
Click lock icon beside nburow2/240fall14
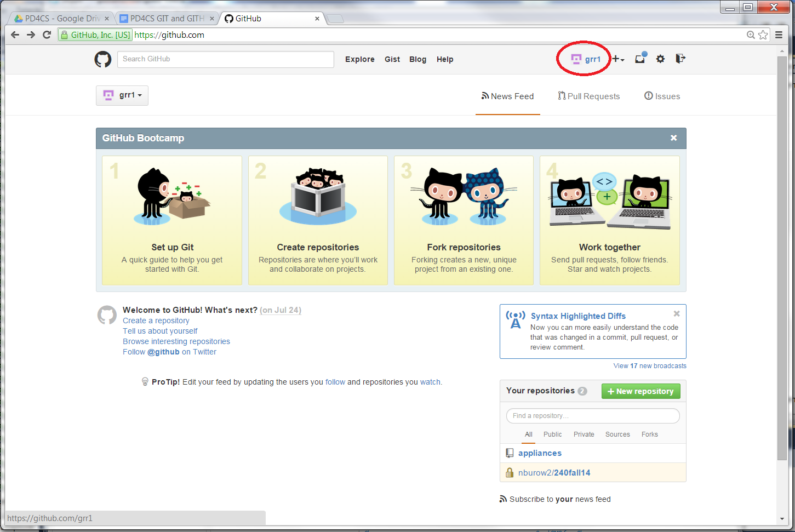510,473
